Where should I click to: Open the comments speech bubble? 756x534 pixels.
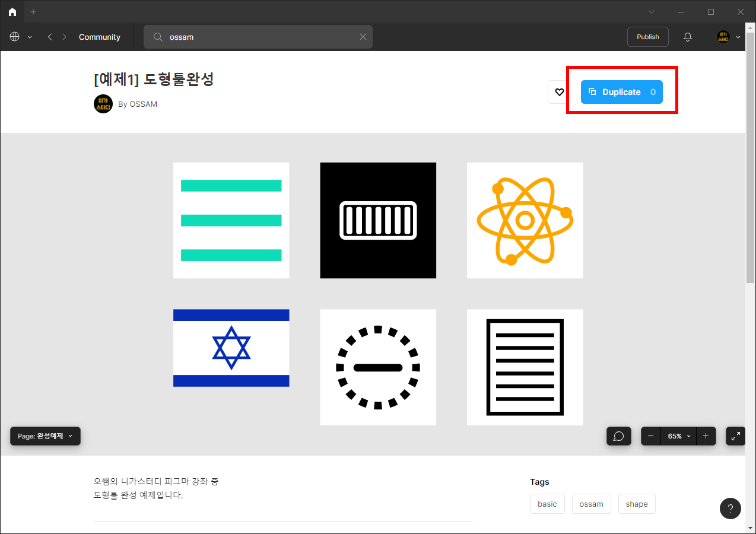pyautogui.click(x=618, y=436)
